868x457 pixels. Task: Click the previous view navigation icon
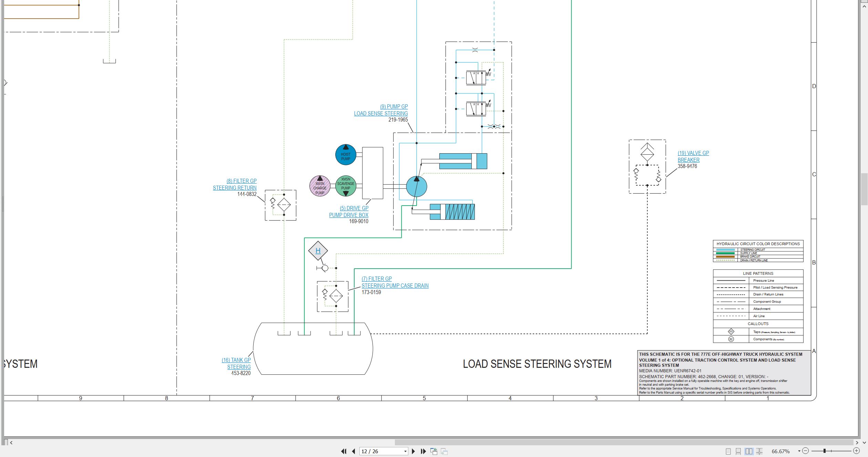434,451
